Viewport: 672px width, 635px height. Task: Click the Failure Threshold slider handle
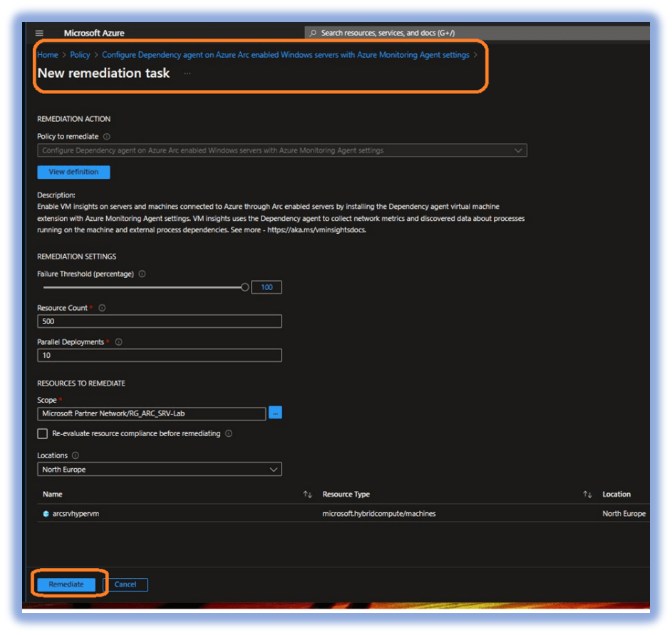click(245, 287)
